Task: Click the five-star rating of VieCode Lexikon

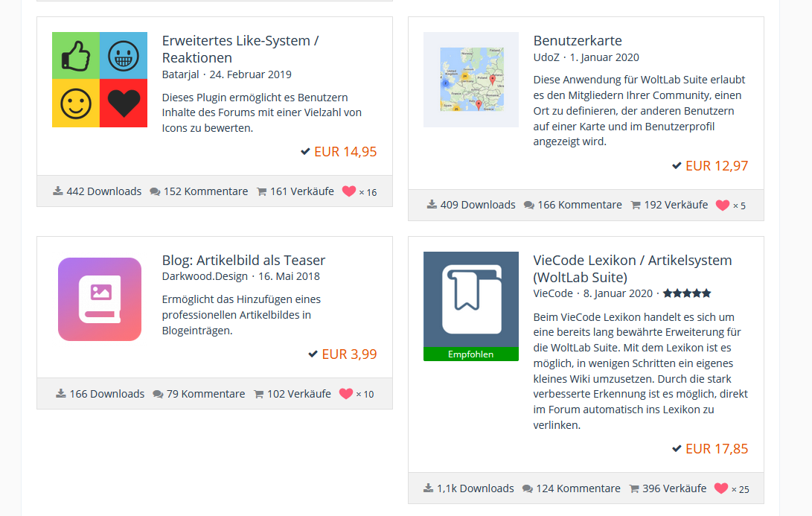Action: [x=686, y=293]
